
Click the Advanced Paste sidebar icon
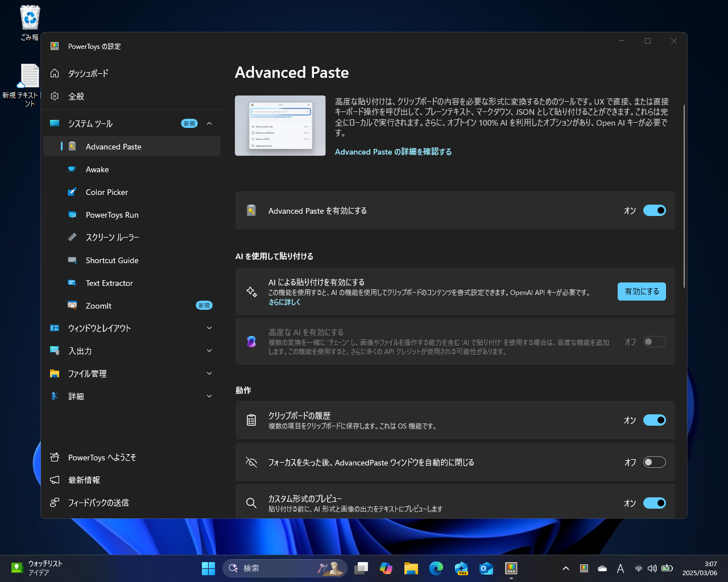pyautogui.click(x=73, y=147)
